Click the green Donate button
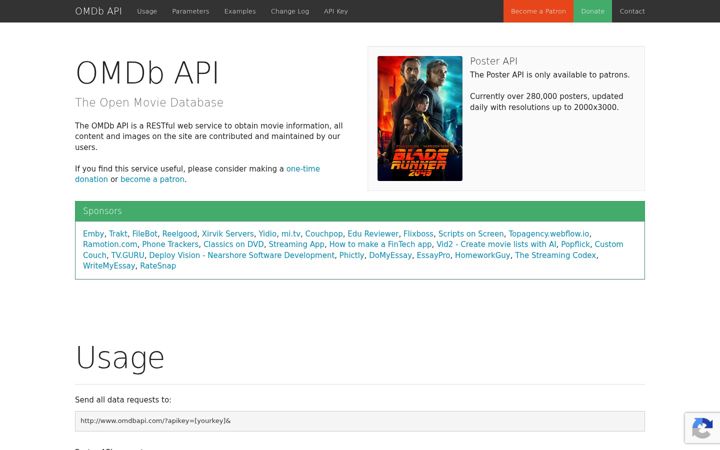 (x=592, y=11)
